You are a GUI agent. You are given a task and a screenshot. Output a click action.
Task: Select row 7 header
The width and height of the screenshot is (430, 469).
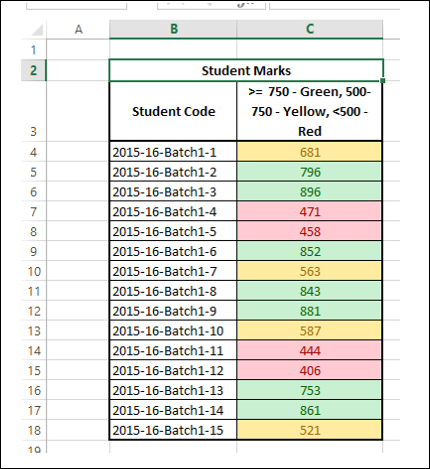point(33,212)
